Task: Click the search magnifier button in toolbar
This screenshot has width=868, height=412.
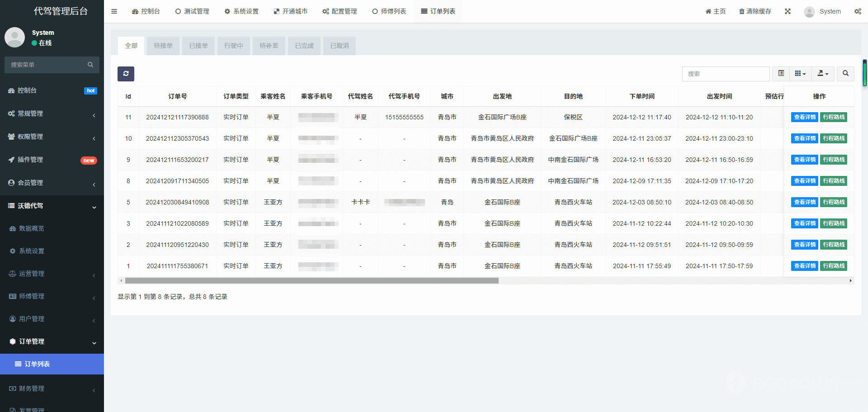Action: (845, 73)
